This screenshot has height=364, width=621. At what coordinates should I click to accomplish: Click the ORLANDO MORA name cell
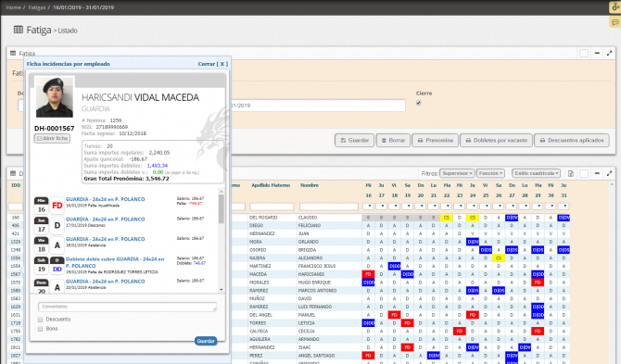pos(308,242)
